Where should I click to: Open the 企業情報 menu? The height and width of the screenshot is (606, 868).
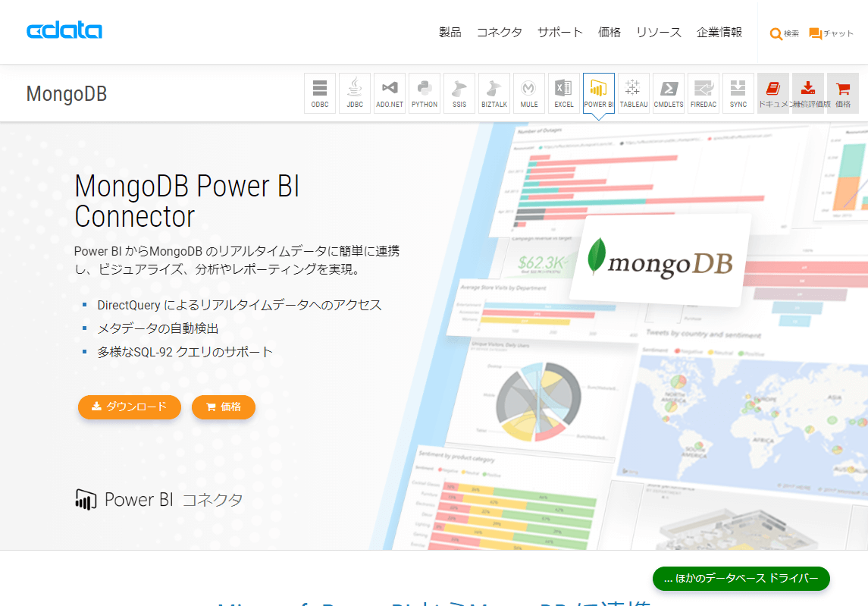pyautogui.click(x=719, y=33)
